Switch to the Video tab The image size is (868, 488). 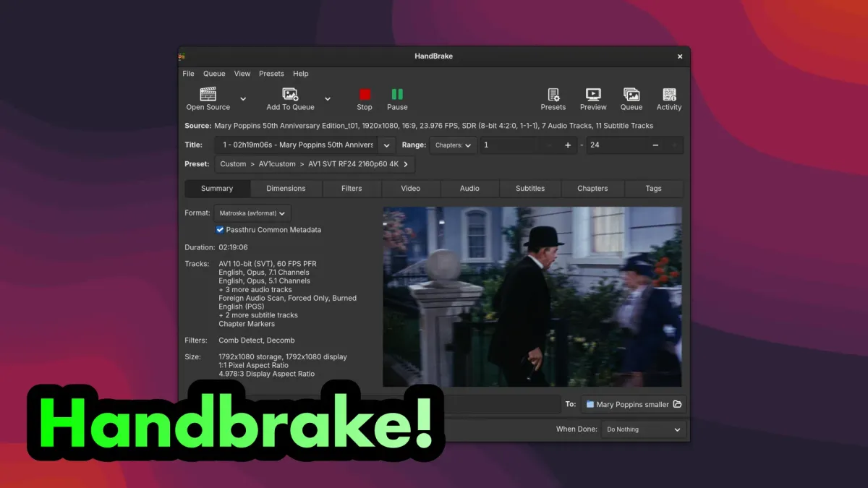tap(410, 188)
